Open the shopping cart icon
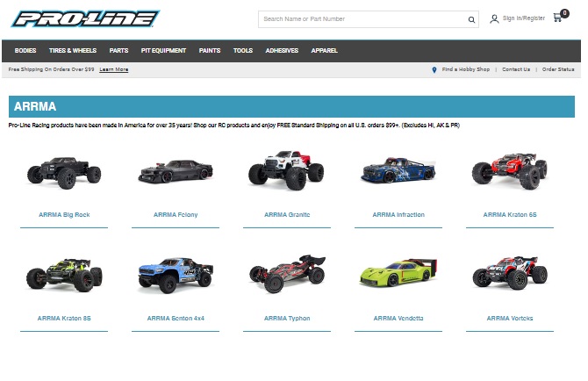Viewport: 588px width, 381px height. (x=557, y=18)
